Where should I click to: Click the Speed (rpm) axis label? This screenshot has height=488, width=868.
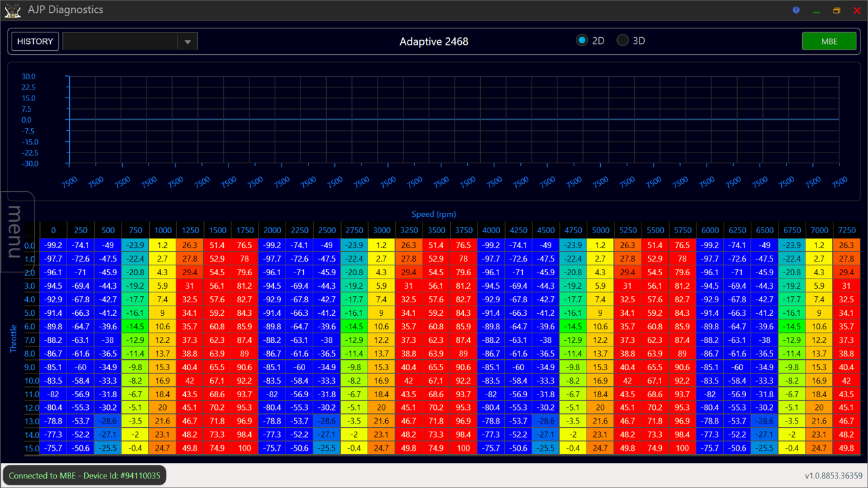tap(433, 214)
